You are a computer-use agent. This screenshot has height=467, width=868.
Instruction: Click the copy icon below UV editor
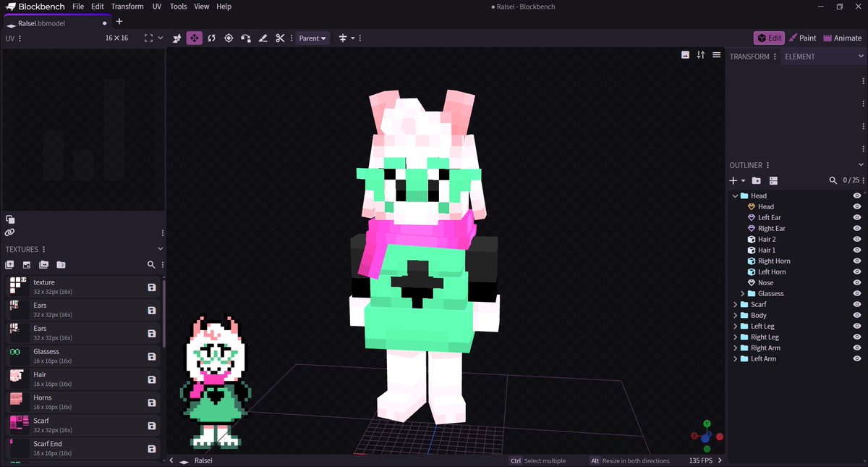tap(10, 219)
